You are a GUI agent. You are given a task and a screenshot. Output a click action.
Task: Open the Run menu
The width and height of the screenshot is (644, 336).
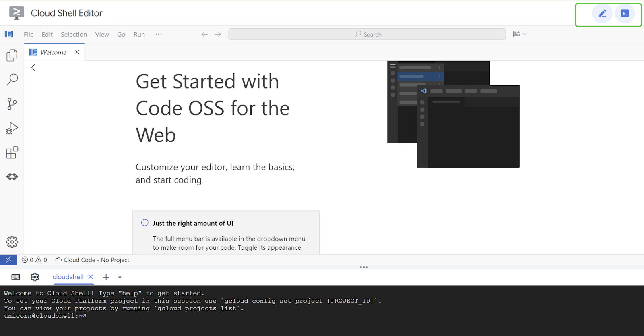pos(139,35)
